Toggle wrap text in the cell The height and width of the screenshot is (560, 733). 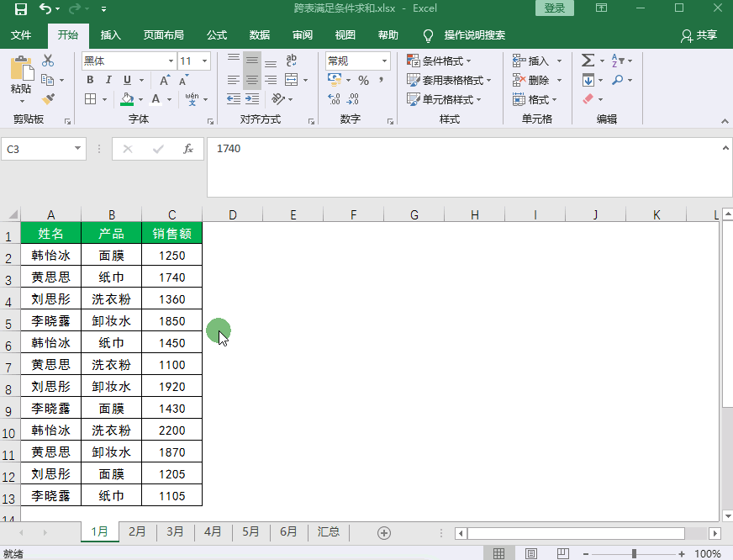291,61
